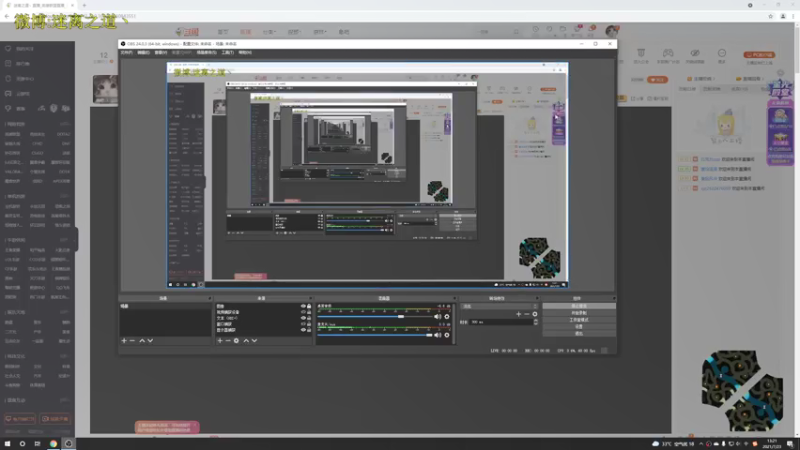This screenshot has width=800, height=450.
Task: Click the crossed-eye icon in Huya room toolbar
Action: (695, 53)
